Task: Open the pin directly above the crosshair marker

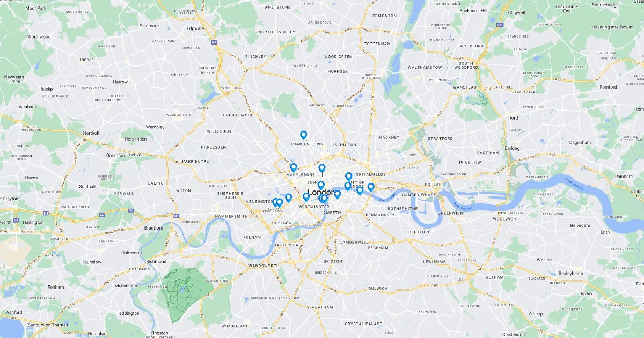Action: pos(322,168)
